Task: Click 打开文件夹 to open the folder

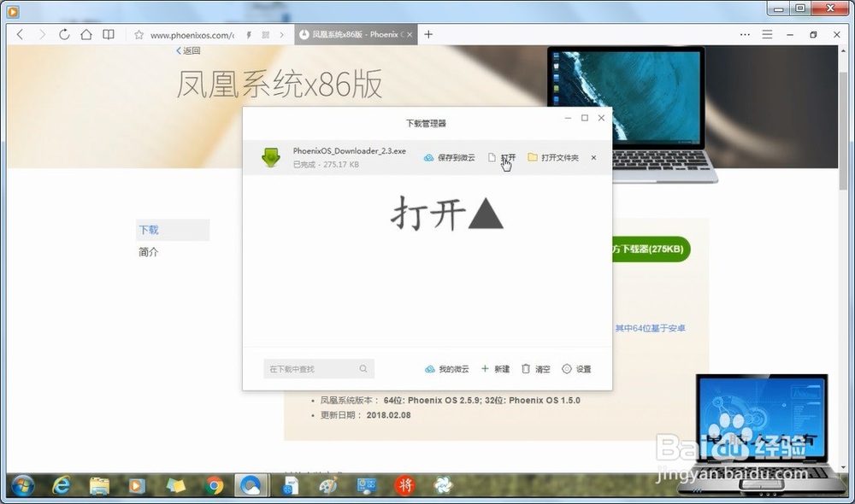Action: (x=553, y=157)
